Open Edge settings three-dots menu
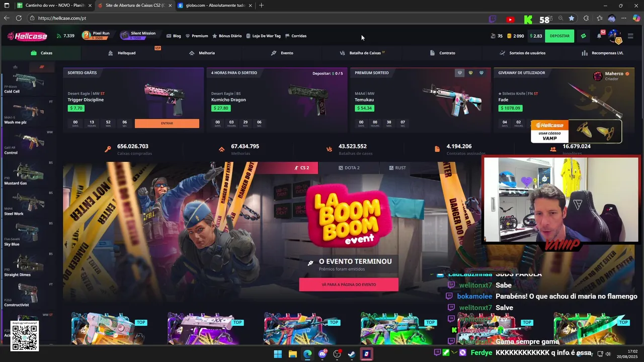This screenshot has height=362, width=644. point(624,18)
